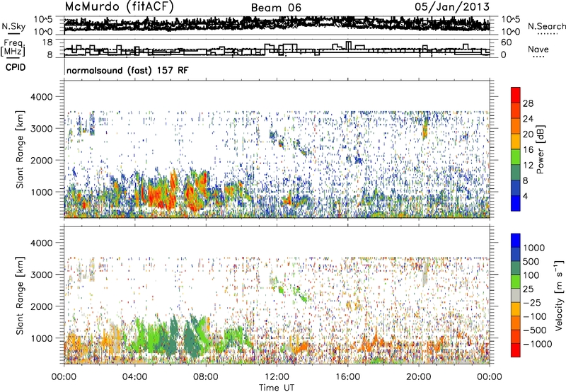Screen dimensions: 566x392
Task: Click the -1000 label on velocity colorbar
Action: 538,344
